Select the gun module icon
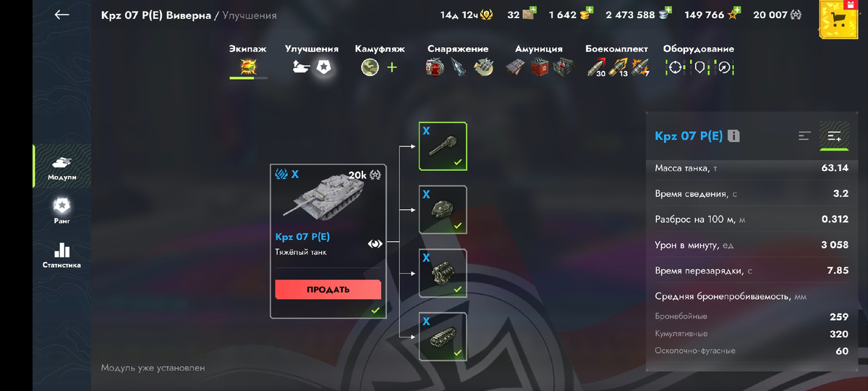 pos(443,146)
